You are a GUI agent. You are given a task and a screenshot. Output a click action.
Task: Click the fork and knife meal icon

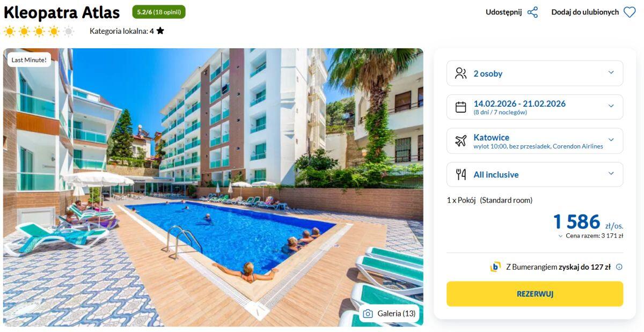coord(460,174)
